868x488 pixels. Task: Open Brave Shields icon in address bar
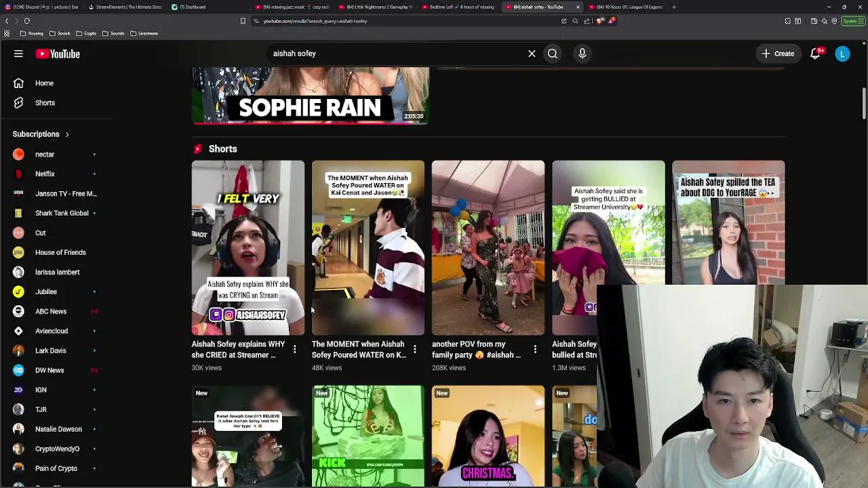[x=600, y=21]
